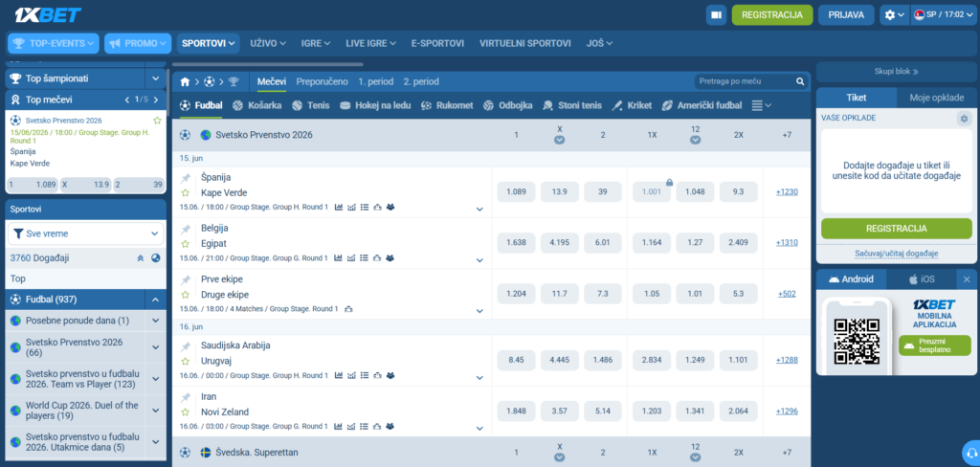Collapse Skupi blok sidebar
980x467 pixels.
(x=896, y=72)
